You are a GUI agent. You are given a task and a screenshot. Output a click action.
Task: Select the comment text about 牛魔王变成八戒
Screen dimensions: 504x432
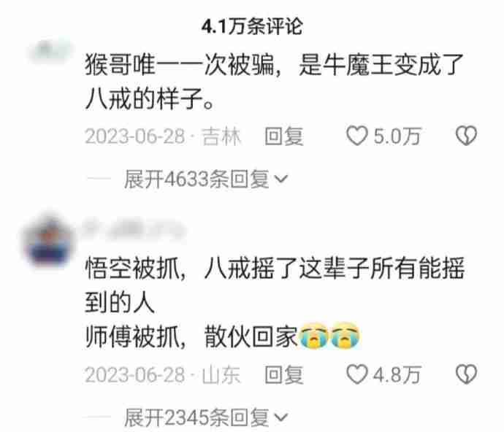click(x=274, y=82)
